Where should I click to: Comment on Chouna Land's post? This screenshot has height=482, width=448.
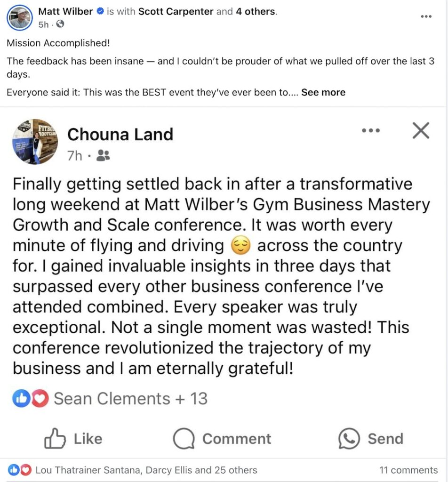(222, 439)
